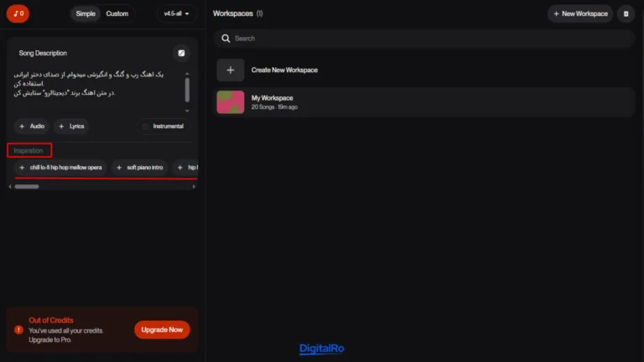Click the horizontal inspiration scrollbar thumb
644x362 pixels.
[x=27, y=187]
